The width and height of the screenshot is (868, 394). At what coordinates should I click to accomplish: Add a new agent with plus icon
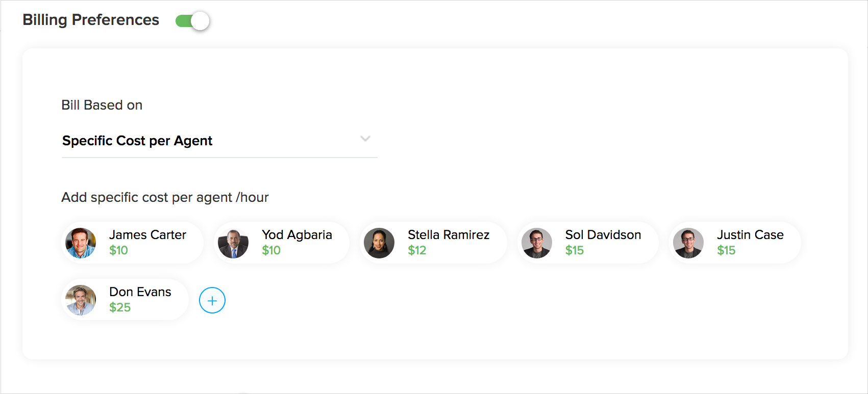[212, 300]
